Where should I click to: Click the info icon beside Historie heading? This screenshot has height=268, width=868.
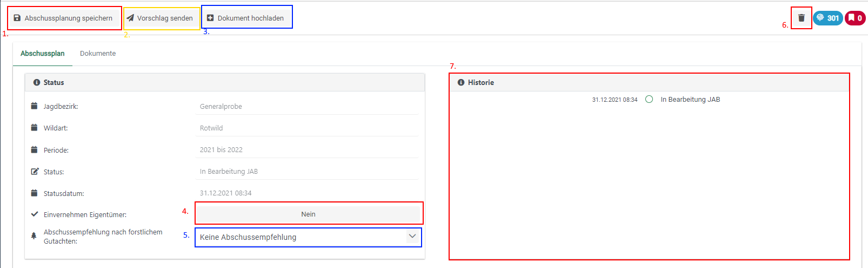tap(461, 82)
